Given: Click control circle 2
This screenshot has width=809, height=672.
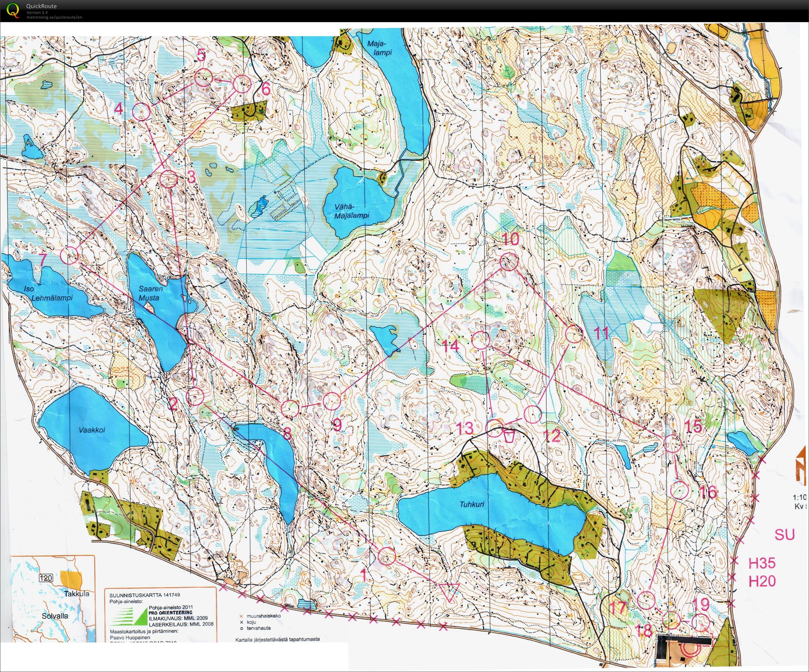Looking at the screenshot, I should click(195, 397).
